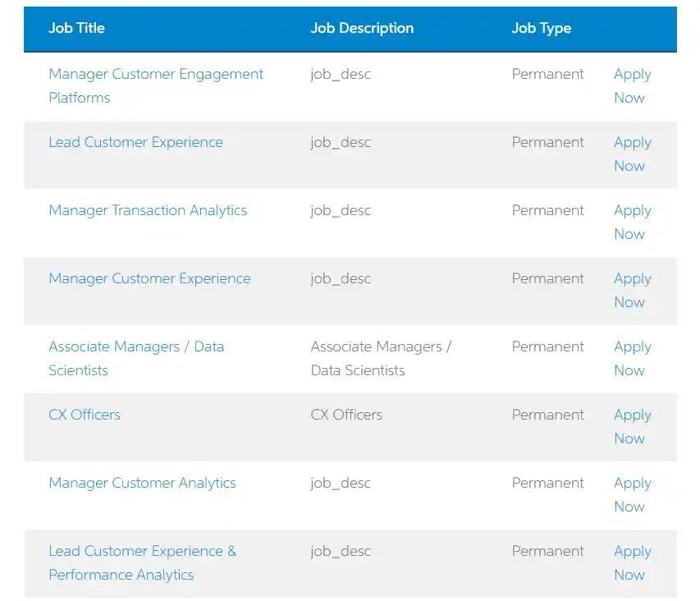The width and height of the screenshot is (700, 601).
Task: Click job_desc text in Manager Transaction Analytics row
Action: point(341,211)
